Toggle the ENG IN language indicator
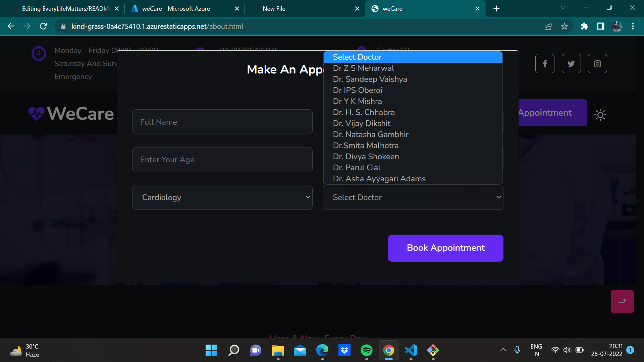The height and width of the screenshot is (362, 644). click(x=536, y=351)
